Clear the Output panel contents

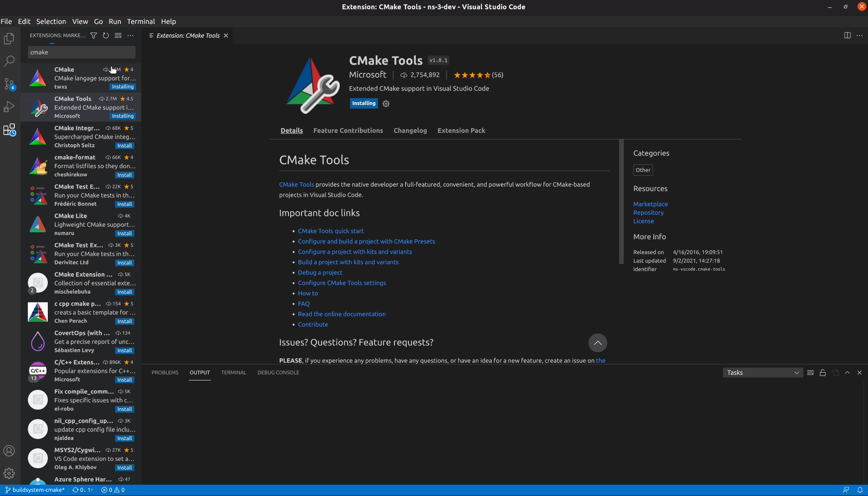coord(810,373)
